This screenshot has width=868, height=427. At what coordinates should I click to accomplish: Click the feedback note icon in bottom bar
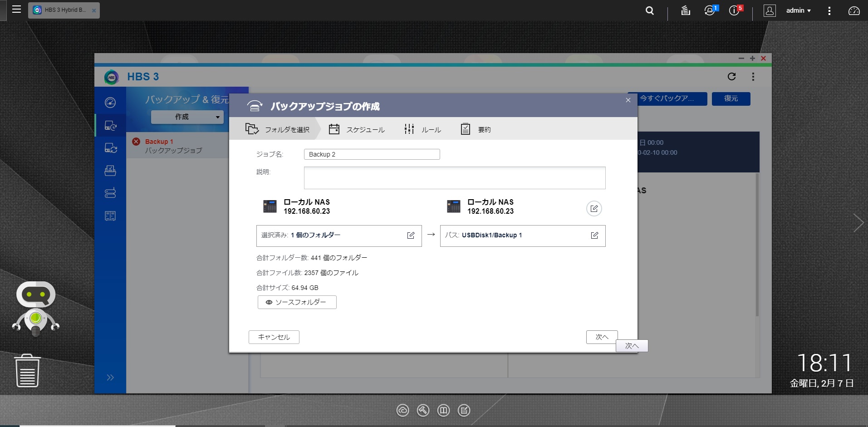(x=464, y=411)
